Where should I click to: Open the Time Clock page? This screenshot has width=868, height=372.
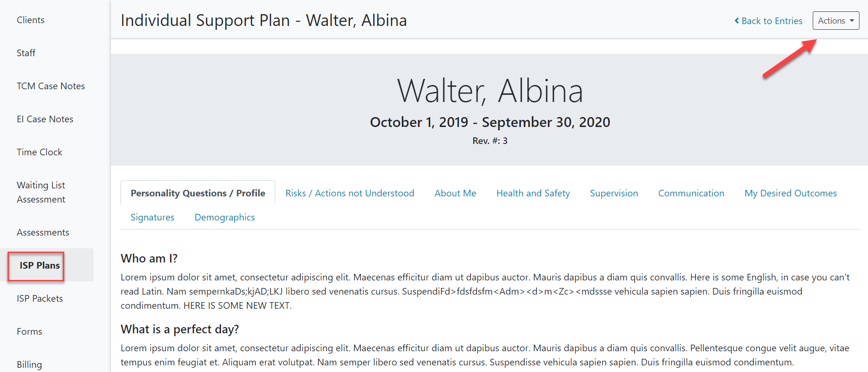click(x=39, y=152)
